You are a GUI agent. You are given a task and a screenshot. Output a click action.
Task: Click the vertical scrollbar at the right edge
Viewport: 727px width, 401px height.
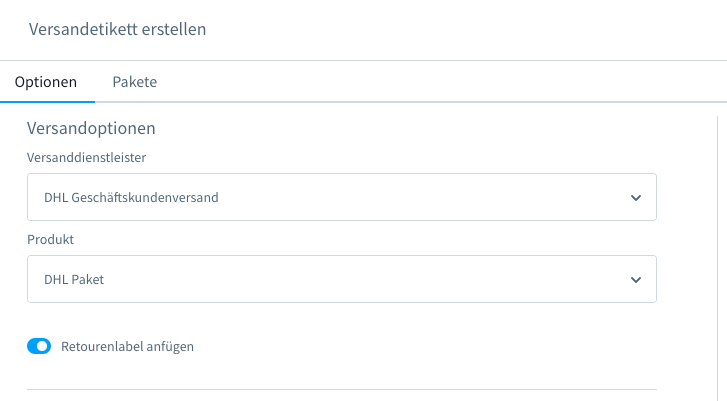pyautogui.click(x=717, y=250)
